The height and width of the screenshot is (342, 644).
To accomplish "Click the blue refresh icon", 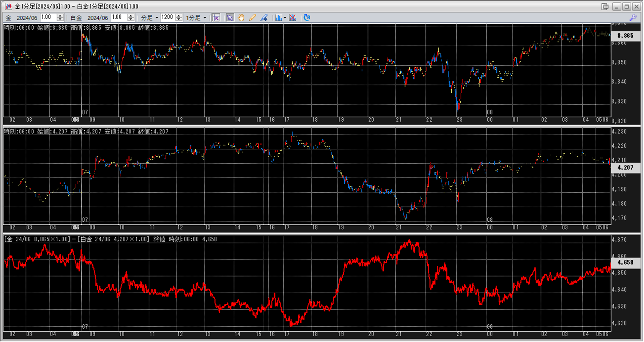I will [x=307, y=18].
